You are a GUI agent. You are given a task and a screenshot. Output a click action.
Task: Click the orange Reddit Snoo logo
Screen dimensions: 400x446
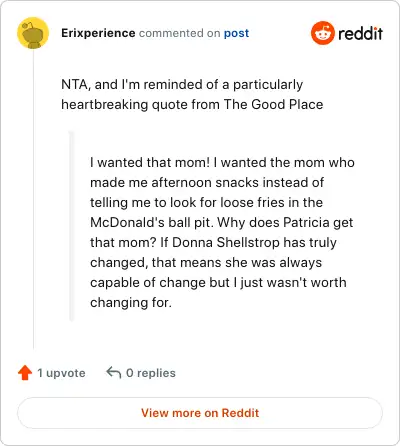tap(322, 33)
